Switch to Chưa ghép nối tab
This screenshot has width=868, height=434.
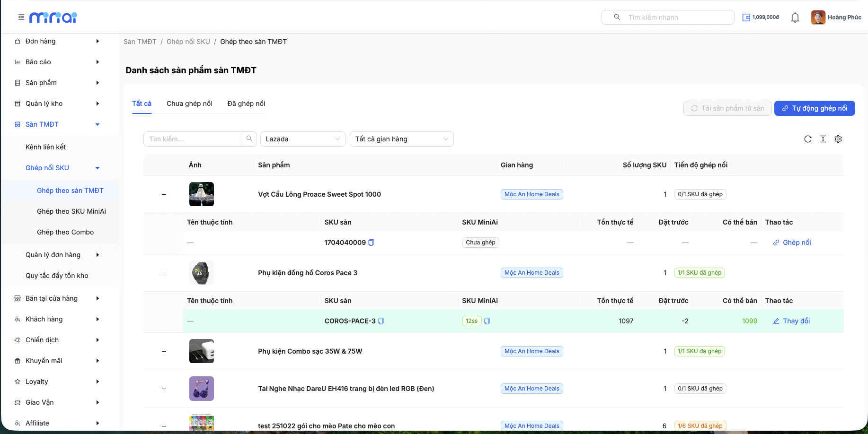(x=189, y=104)
